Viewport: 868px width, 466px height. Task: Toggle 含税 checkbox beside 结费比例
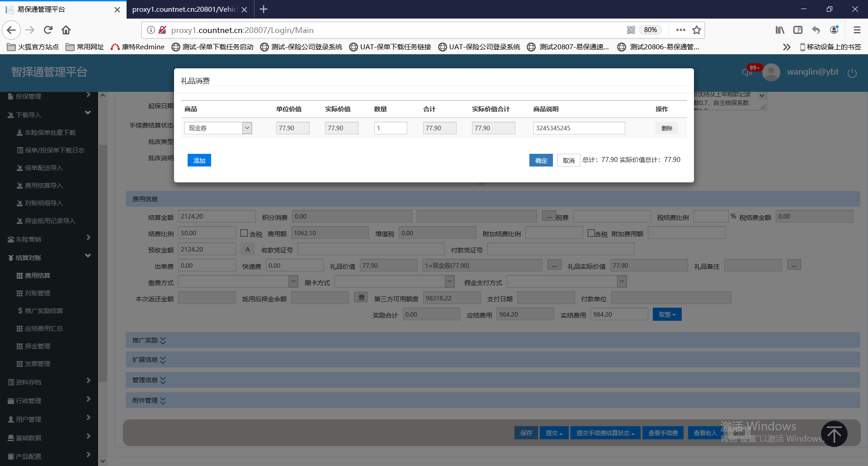coord(244,233)
